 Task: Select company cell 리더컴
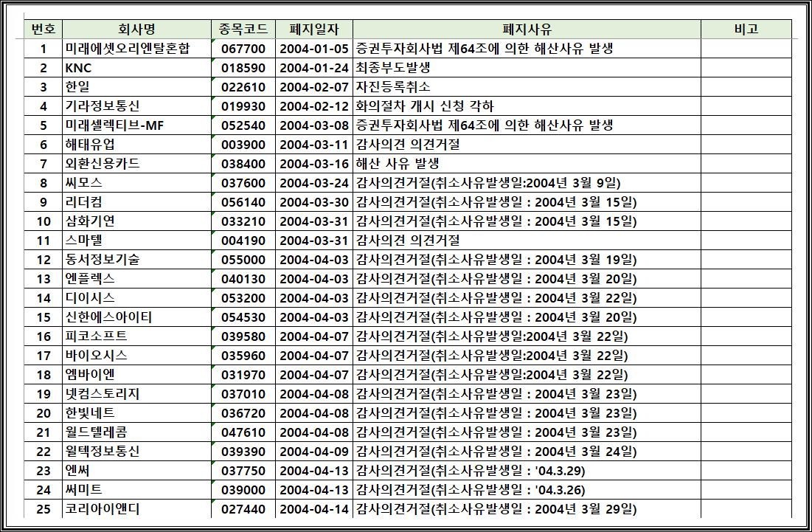point(136,202)
